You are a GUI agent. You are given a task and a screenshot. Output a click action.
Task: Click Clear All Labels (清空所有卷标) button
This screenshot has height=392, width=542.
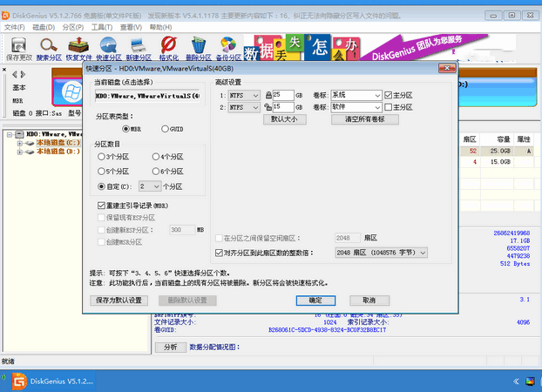click(x=365, y=119)
